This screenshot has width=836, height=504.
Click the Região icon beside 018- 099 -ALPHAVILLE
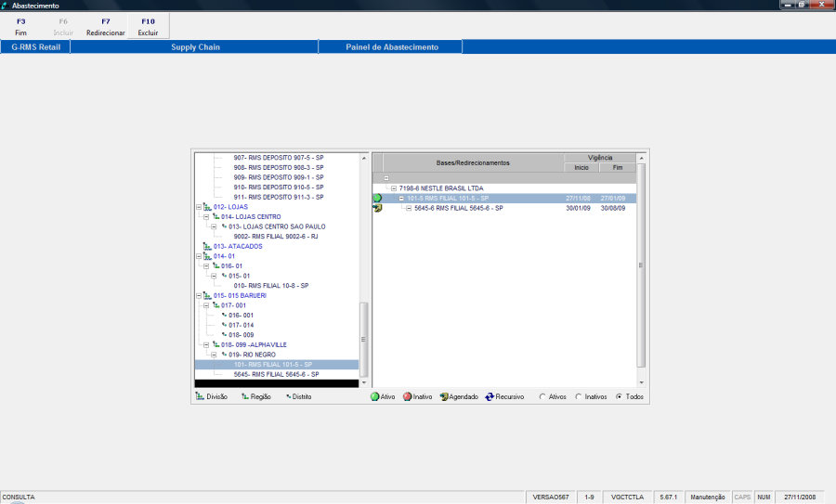[x=216, y=344]
